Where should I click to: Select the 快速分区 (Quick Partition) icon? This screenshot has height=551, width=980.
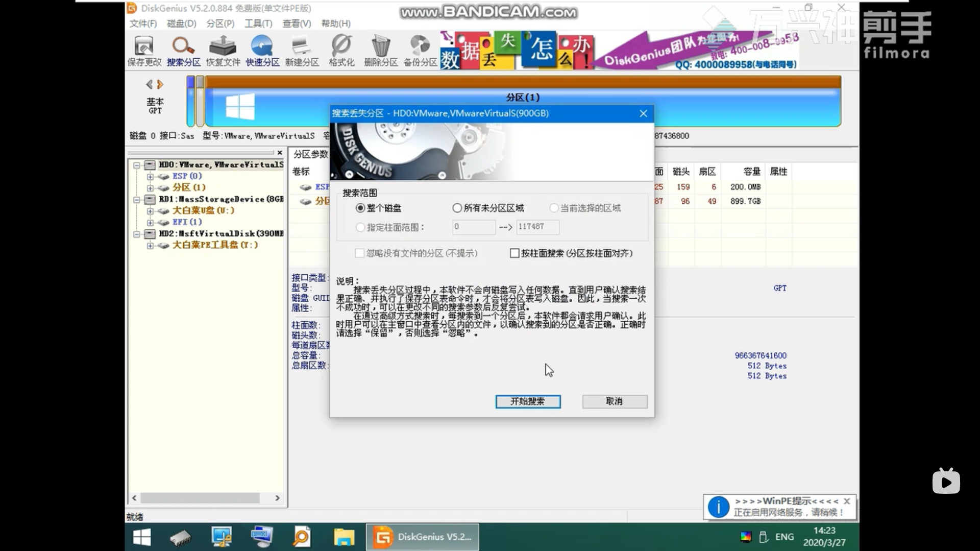click(262, 51)
